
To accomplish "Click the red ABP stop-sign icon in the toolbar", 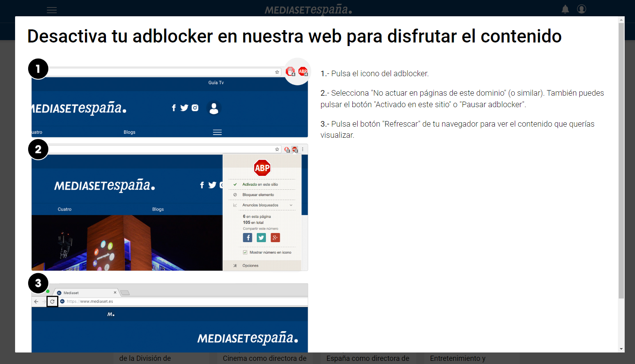I will click(303, 71).
